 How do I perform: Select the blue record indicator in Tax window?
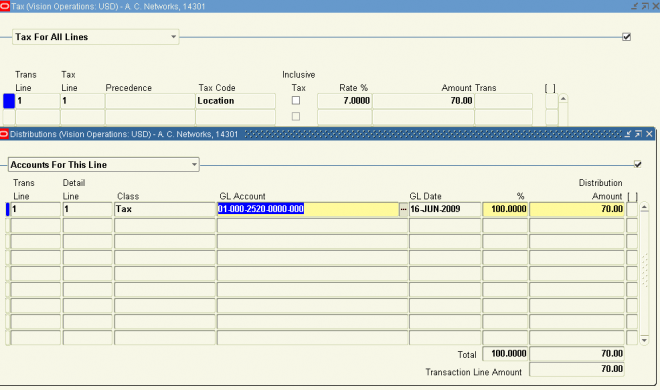(x=9, y=101)
